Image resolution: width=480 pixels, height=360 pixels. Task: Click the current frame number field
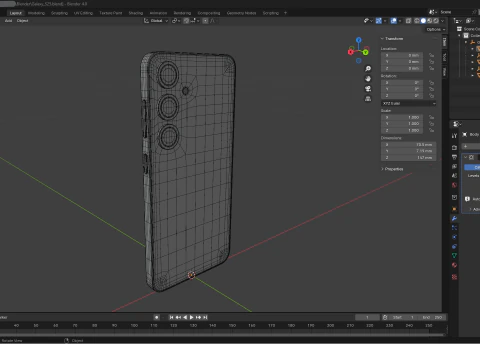367,317
